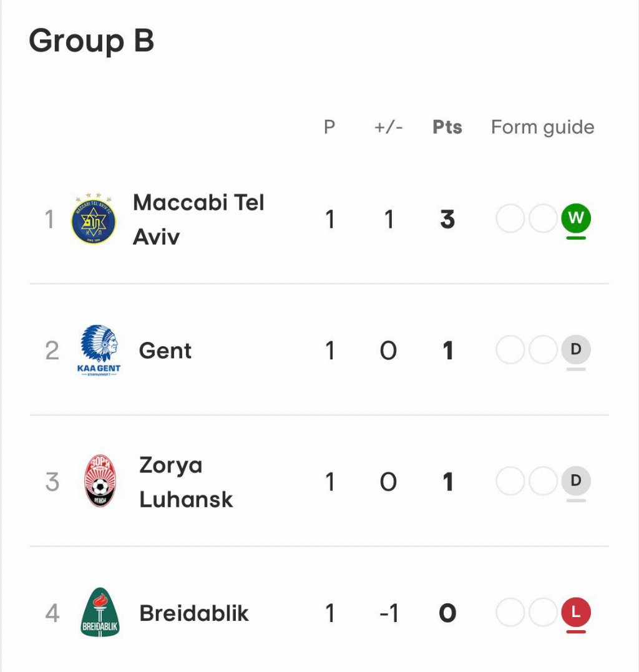Click the KAA Gent club logo
This screenshot has height=672, width=639.
click(99, 351)
